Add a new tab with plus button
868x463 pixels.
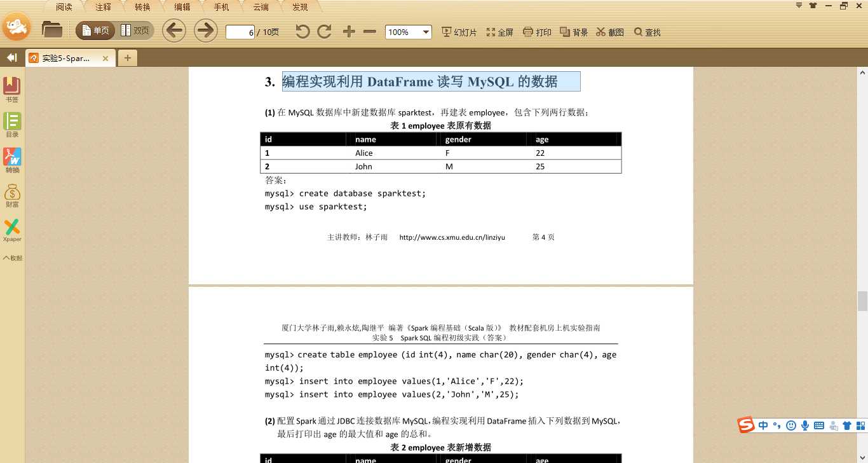click(128, 58)
